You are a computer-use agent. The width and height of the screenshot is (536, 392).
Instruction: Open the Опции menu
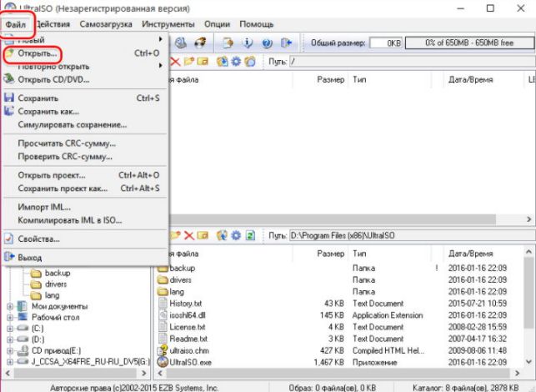pos(217,24)
